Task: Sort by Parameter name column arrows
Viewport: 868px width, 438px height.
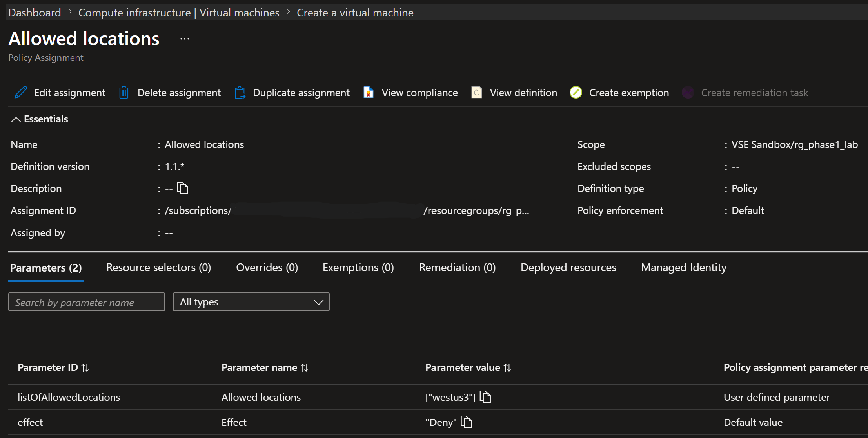Action: click(305, 368)
